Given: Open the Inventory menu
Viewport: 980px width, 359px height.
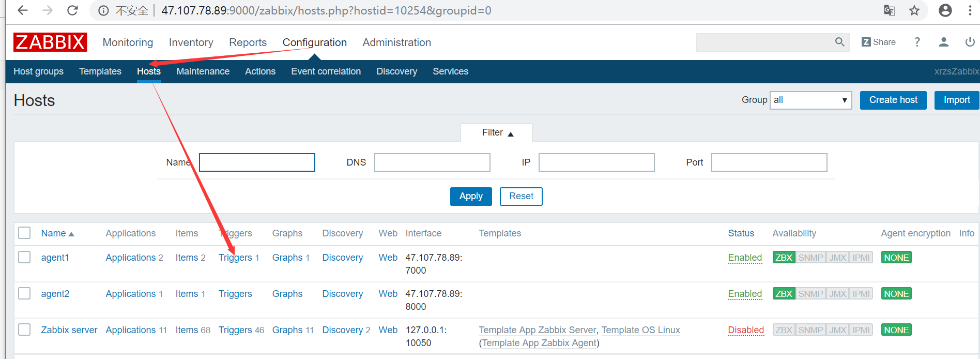Looking at the screenshot, I should (x=191, y=42).
